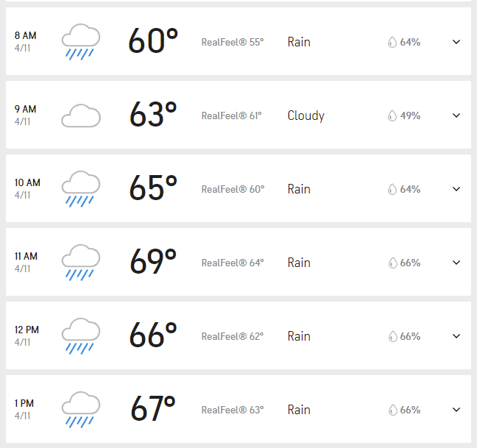Viewport: 477px width, 448px height.
Task: Open the 10 AM forecast chevron
Action: point(456,189)
